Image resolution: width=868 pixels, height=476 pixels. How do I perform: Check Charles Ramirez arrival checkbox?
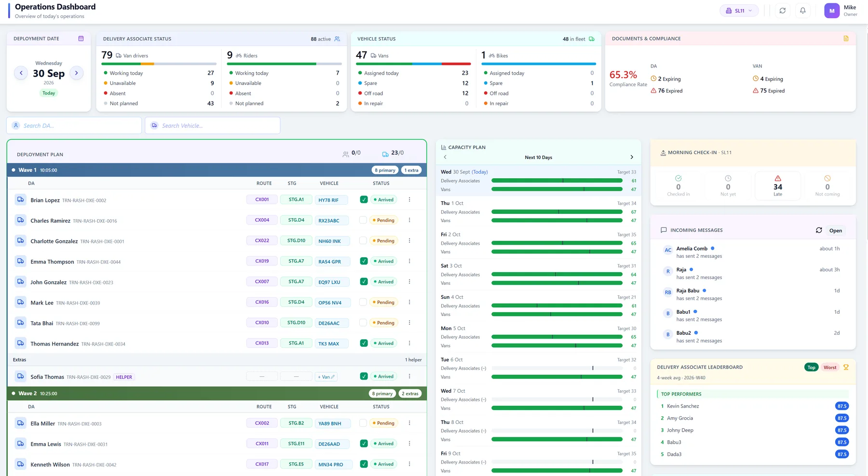[363, 220]
